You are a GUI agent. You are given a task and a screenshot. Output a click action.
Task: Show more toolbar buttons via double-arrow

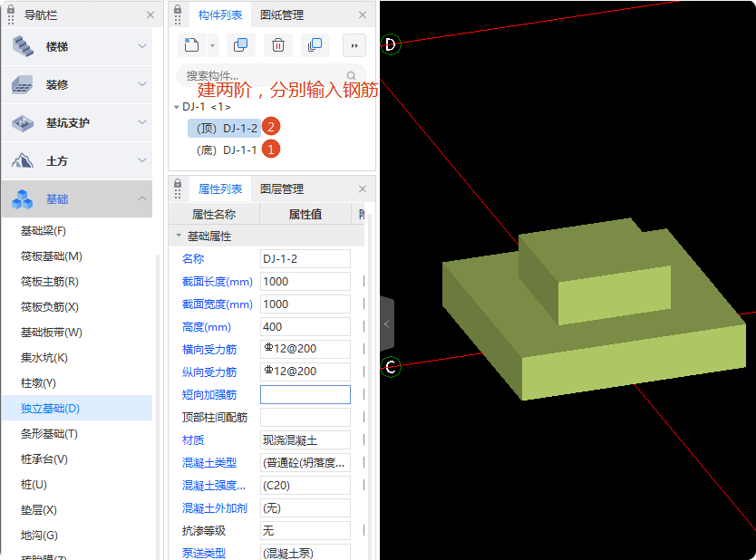[x=354, y=45]
